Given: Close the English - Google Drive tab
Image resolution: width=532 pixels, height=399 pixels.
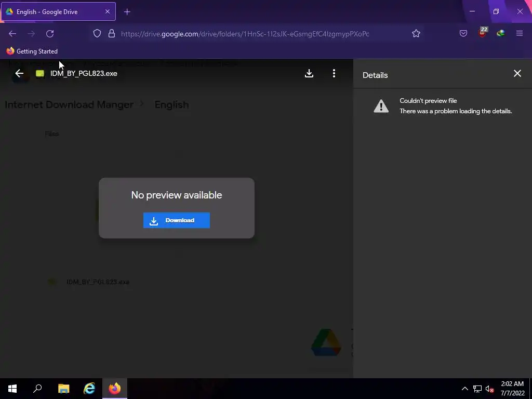Looking at the screenshot, I should coord(107,11).
